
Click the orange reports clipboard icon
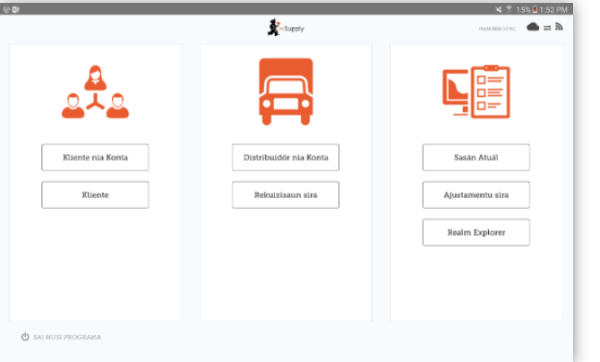(476, 92)
